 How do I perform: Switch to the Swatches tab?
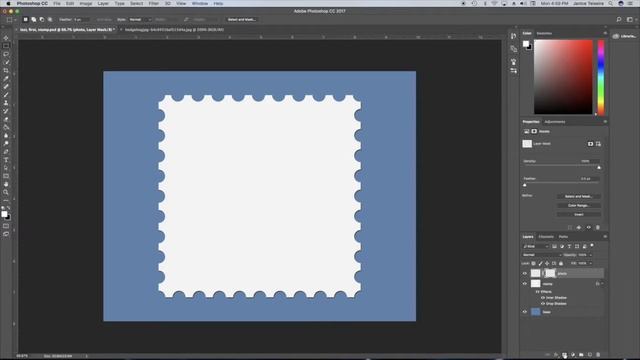pyautogui.click(x=544, y=33)
